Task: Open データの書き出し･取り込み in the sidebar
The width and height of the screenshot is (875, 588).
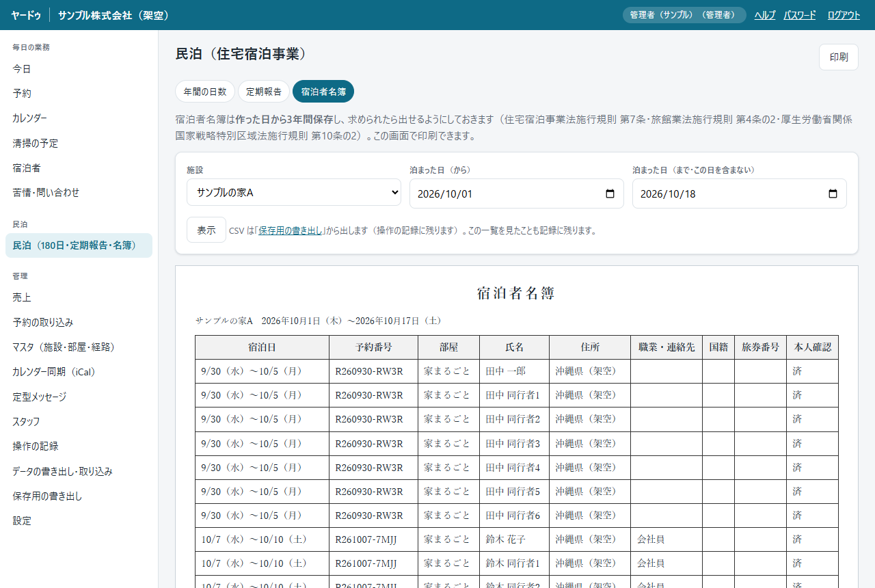Action: 79,472
